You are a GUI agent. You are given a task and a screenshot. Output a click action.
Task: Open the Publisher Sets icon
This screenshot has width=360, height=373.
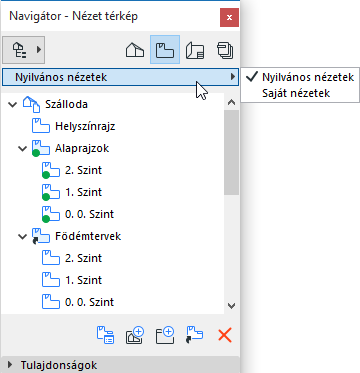pyautogui.click(x=225, y=50)
